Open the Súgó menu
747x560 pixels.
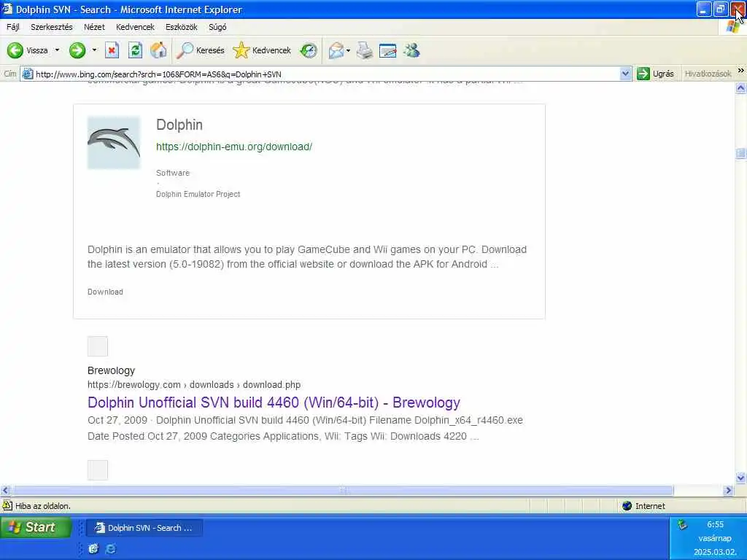click(x=217, y=27)
